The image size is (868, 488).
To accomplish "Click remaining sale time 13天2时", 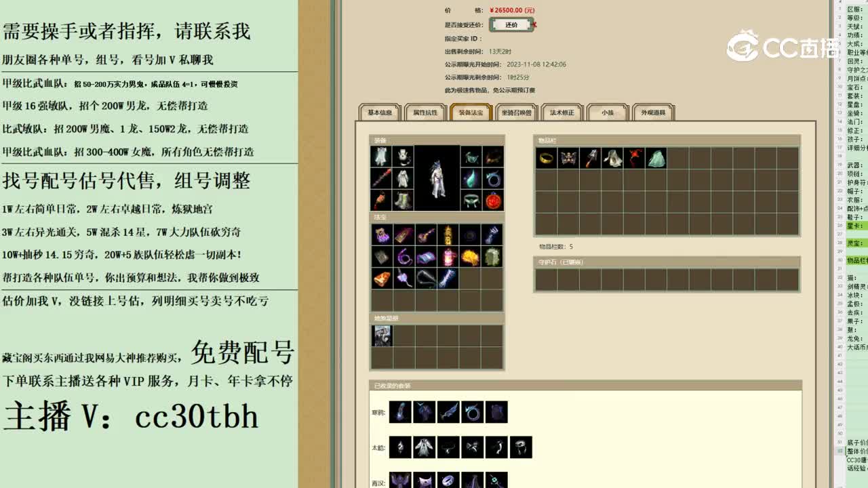I will pyautogui.click(x=500, y=52).
